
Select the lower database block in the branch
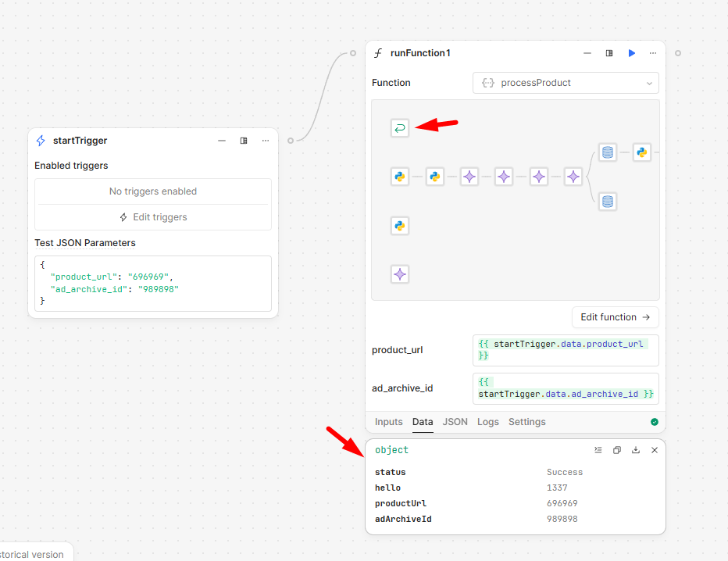(x=608, y=201)
